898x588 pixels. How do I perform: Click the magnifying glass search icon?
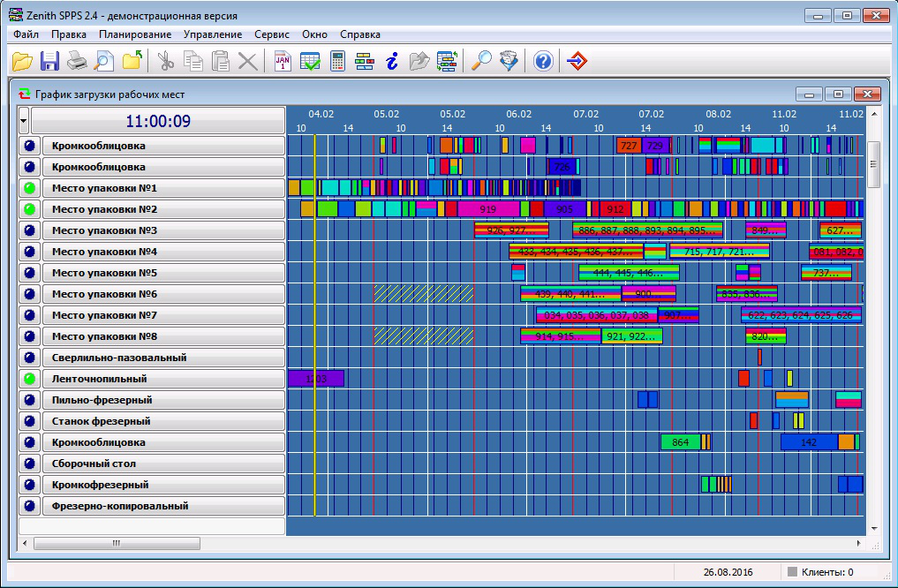[480, 61]
